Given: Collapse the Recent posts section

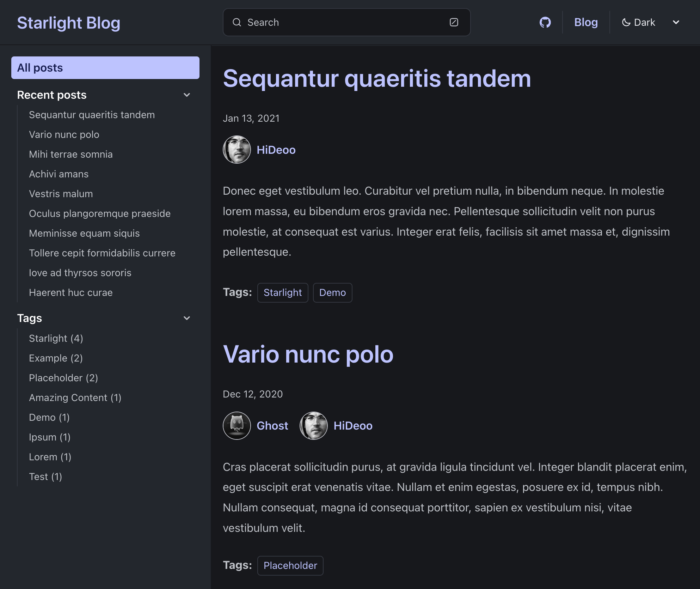Looking at the screenshot, I should [x=188, y=95].
